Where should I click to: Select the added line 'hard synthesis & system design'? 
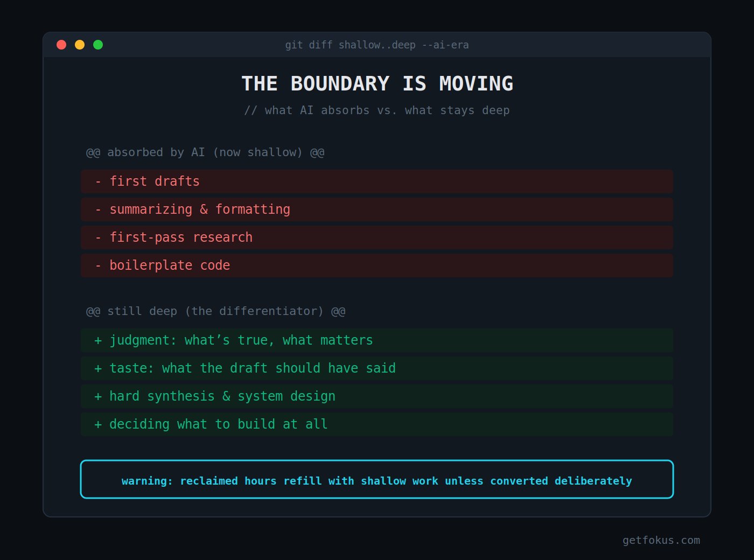point(377,396)
